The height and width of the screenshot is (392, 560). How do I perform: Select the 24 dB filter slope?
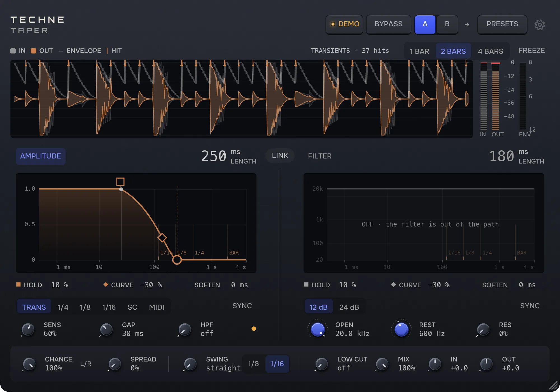pyautogui.click(x=349, y=307)
